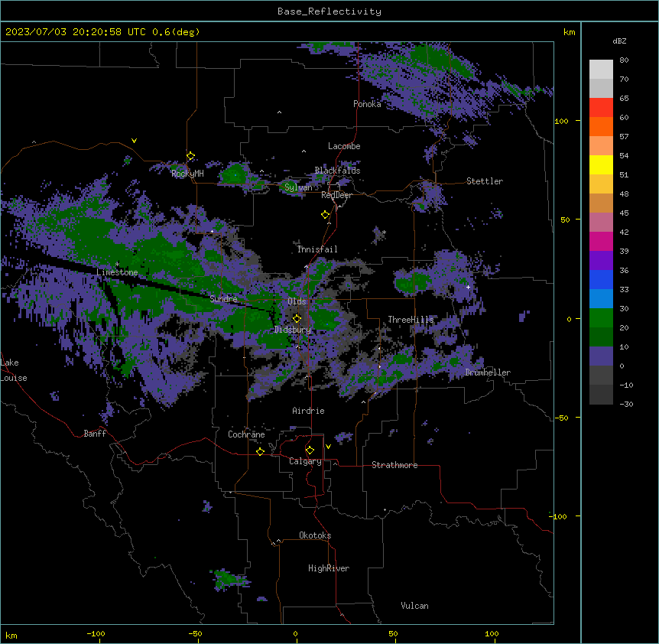The width and height of the screenshot is (659, 644).
Task: Click the Blackfalds city label
Action: coord(337,171)
